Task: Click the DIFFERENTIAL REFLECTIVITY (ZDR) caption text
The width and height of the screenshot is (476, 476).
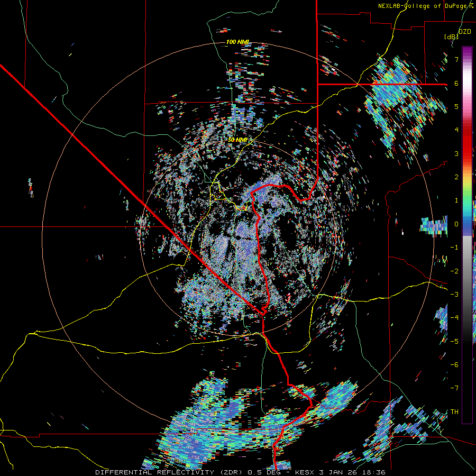Action: [x=168, y=472]
